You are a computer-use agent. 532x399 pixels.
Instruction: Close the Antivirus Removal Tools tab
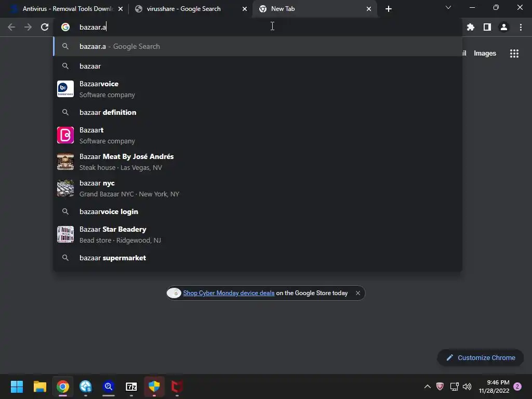click(x=121, y=9)
